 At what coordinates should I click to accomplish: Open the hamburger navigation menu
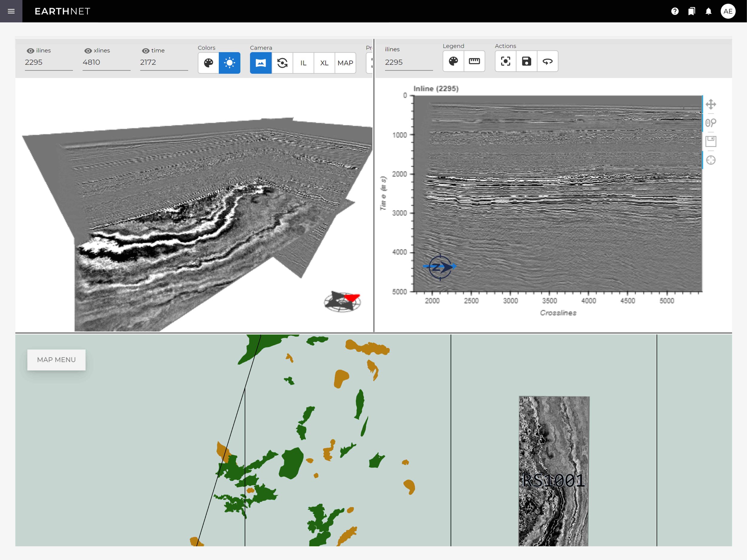point(11,11)
